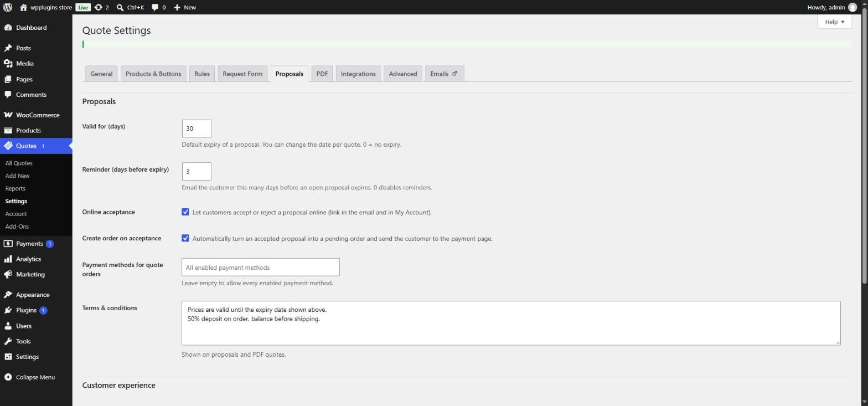Screen dimensions: 868x406
Task: Click the WordPress logo icon
Action: pyautogui.click(x=8, y=7)
